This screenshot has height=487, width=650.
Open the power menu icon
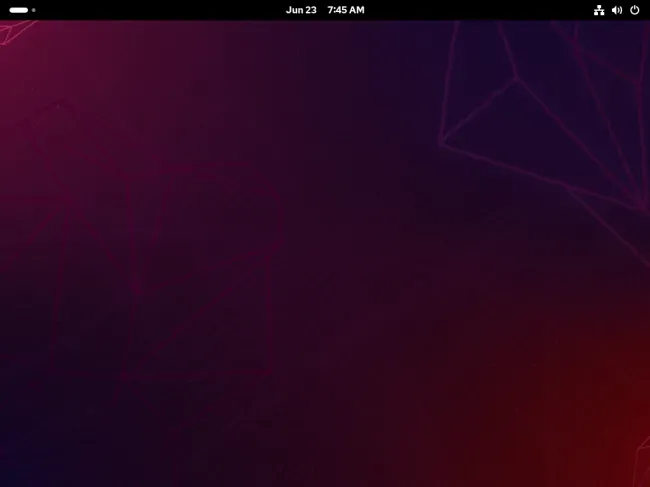[x=635, y=10]
